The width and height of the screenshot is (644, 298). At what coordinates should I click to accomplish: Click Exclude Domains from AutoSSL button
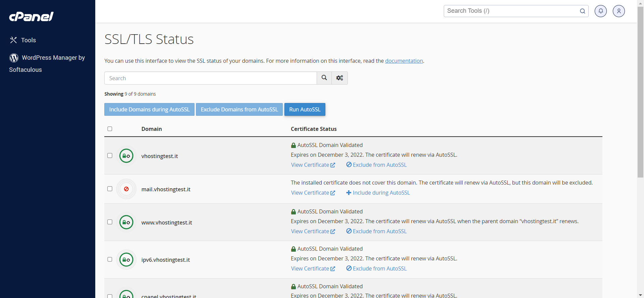[239, 109]
